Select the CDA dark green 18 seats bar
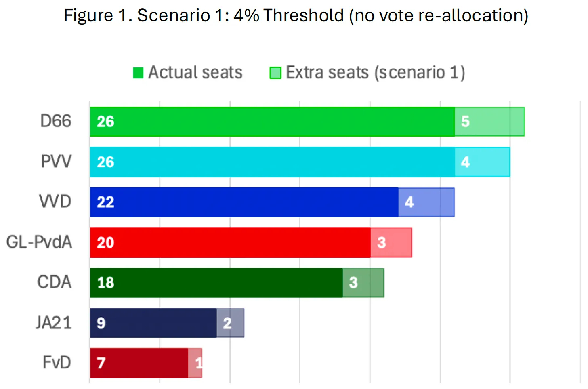This screenshot has width=588, height=389. (x=216, y=283)
